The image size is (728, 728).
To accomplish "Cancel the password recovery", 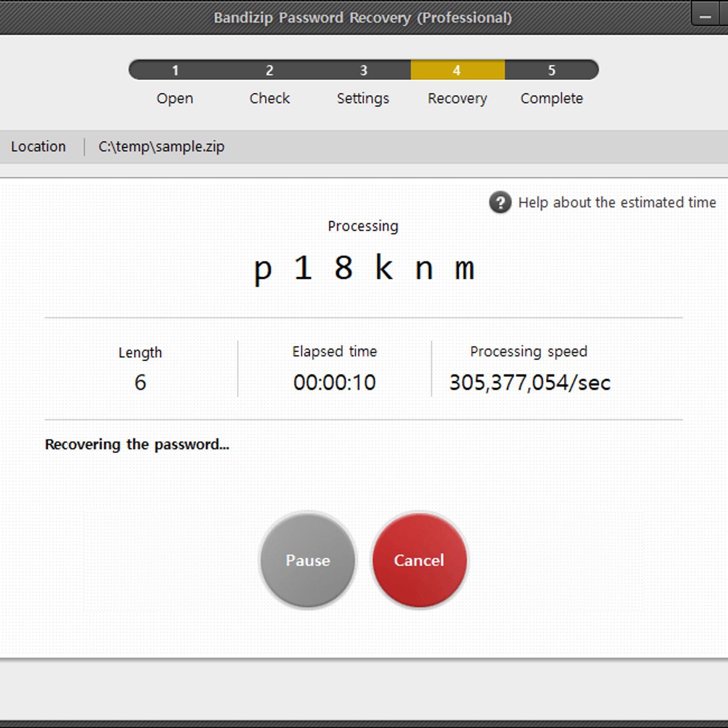I will (419, 560).
